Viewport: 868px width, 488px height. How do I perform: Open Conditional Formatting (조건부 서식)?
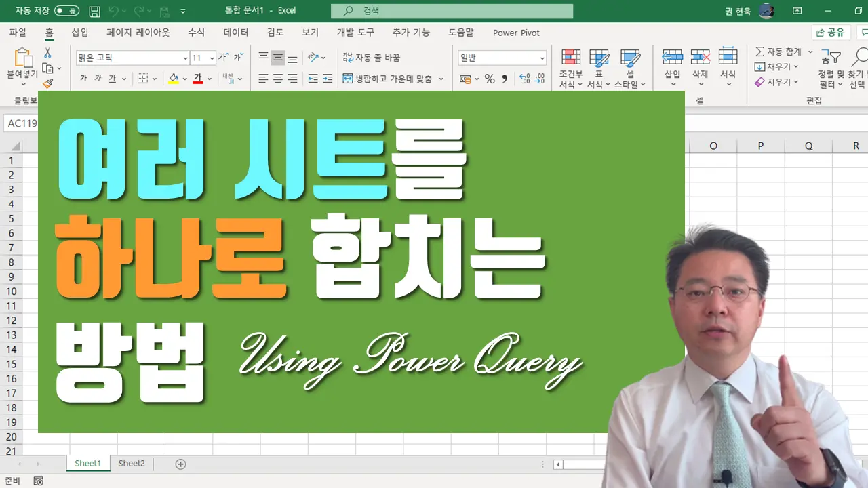point(570,69)
